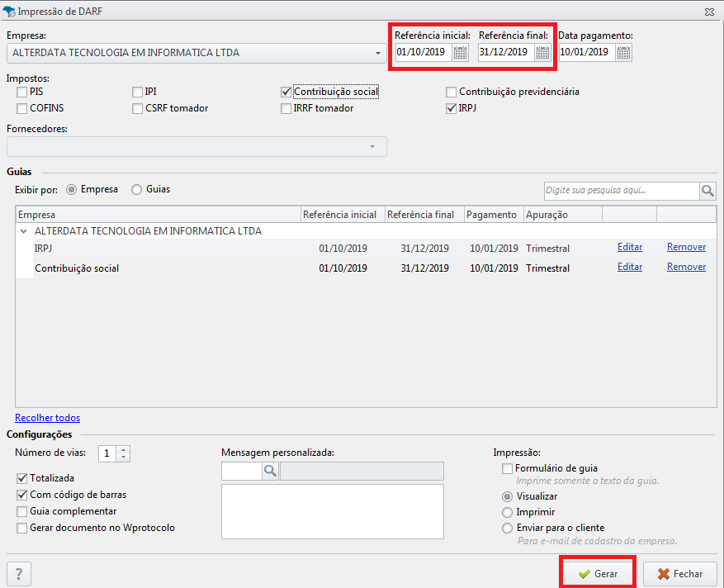Click the Número de vias number field
This screenshot has width=724, height=588.
click(x=107, y=453)
